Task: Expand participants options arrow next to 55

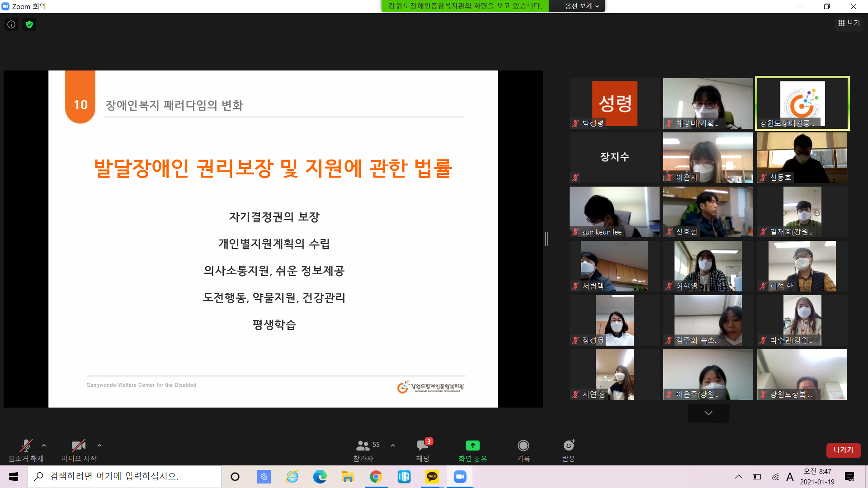Action: pyautogui.click(x=393, y=446)
